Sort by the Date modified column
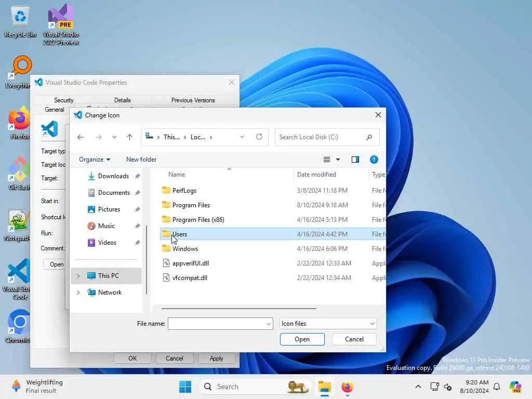The width and height of the screenshot is (532, 399). coord(316,175)
